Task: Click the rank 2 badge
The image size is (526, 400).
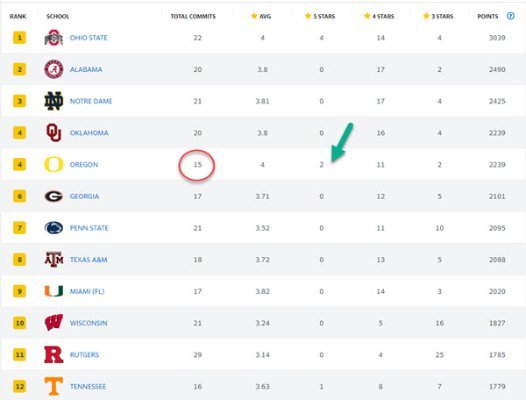Action: click(19, 69)
